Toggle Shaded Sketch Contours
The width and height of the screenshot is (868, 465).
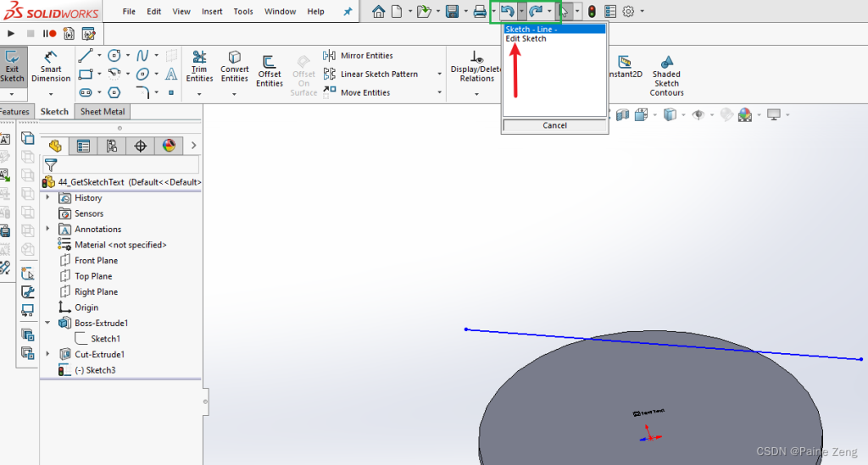(x=666, y=75)
